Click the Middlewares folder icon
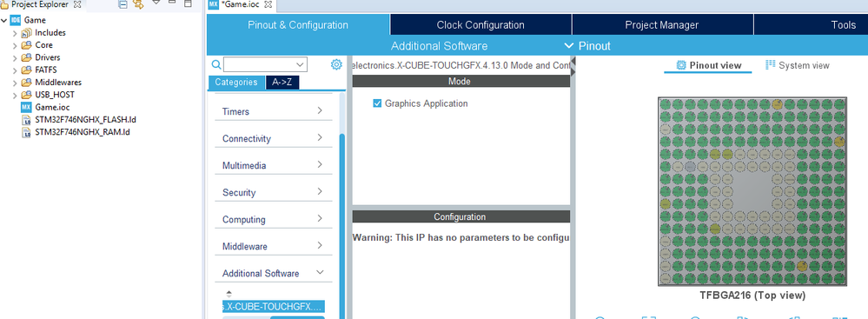Image resolution: width=868 pixels, height=319 pixels. (x=27, y=82)
